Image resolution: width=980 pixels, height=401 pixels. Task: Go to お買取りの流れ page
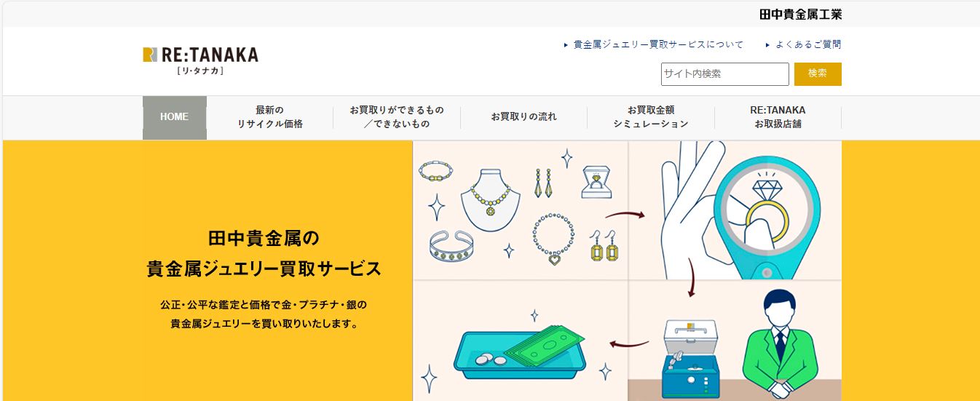coord(523,117)
